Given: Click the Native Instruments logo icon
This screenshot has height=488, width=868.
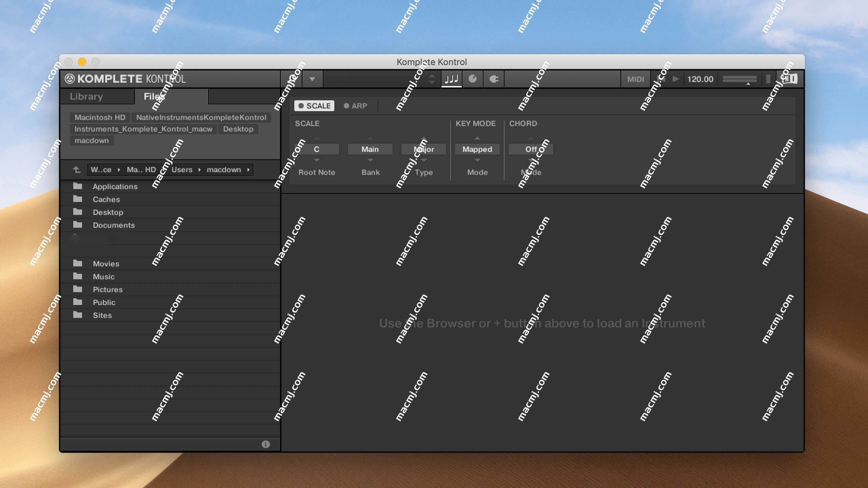Looking at the screenshot, I should pyautogui.click(x=71, y=78).
